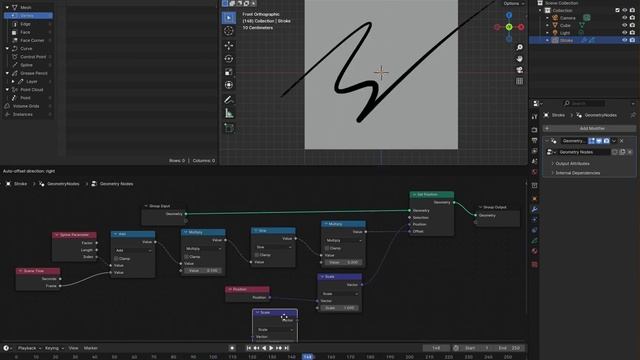
Task: Adjust the first Multiply node Value field
Action: click(x=203, y=271)
